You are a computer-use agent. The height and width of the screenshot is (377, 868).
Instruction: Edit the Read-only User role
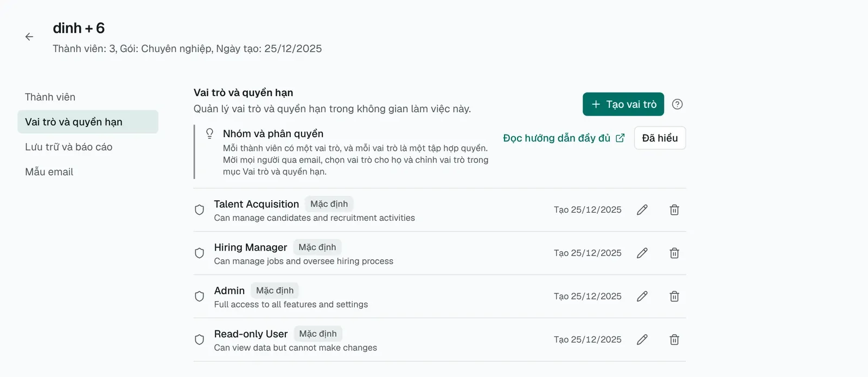coord(642,340)
